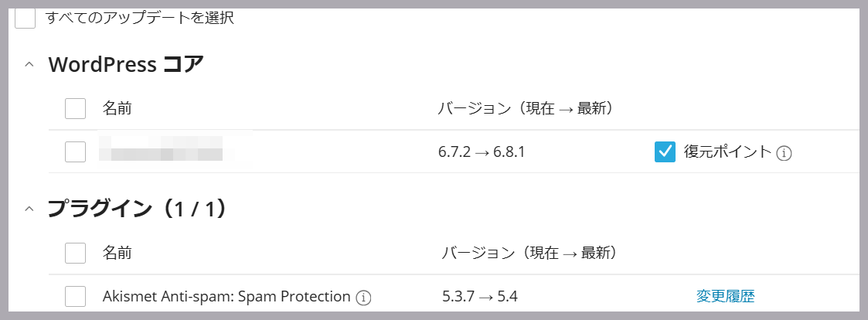
Task: Click the 復元ポイント label text
Action: pos(727,151)
